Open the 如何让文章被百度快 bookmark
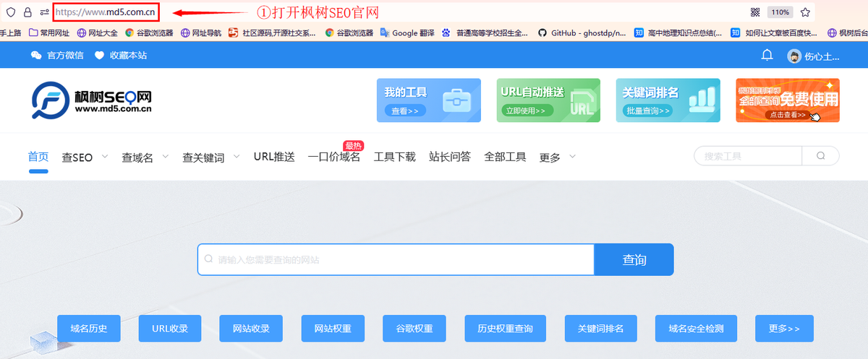The height and width of the screenshot is (359, 868). pos(774,33)
